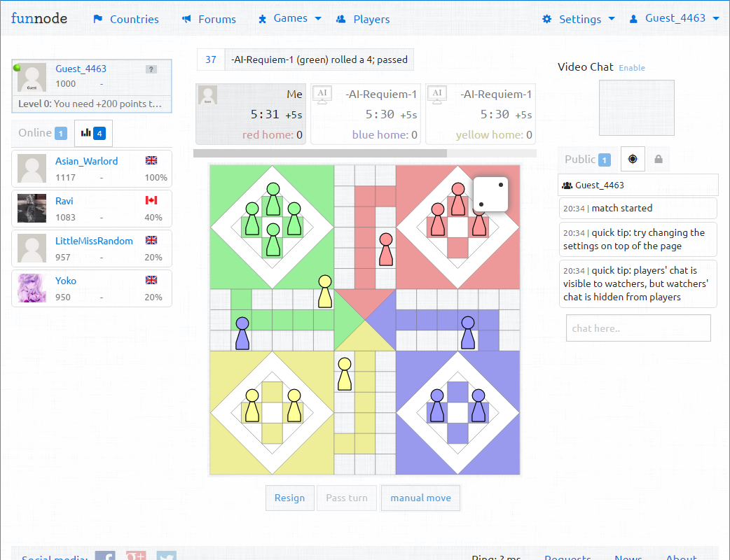
Task: Switch to the Online tab
Action: (43, 133)
